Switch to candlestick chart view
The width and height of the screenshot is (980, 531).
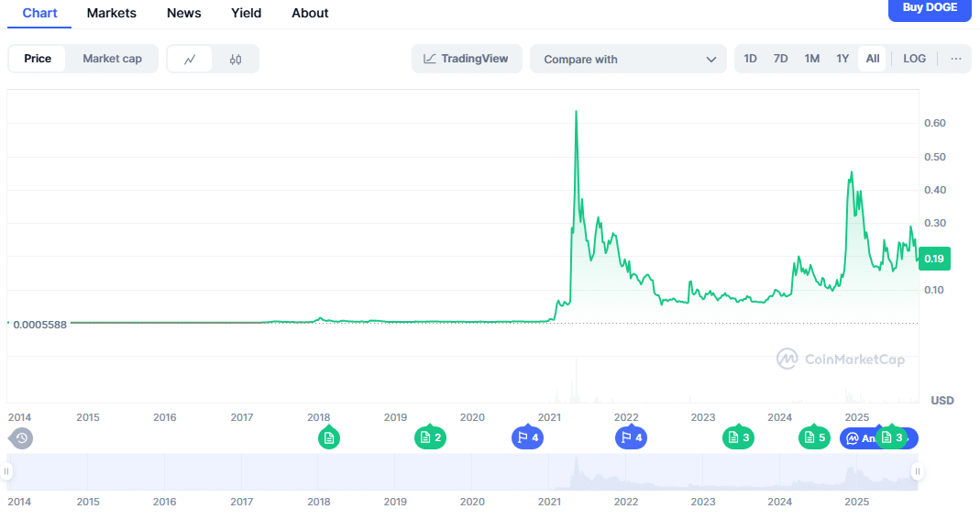236,60
